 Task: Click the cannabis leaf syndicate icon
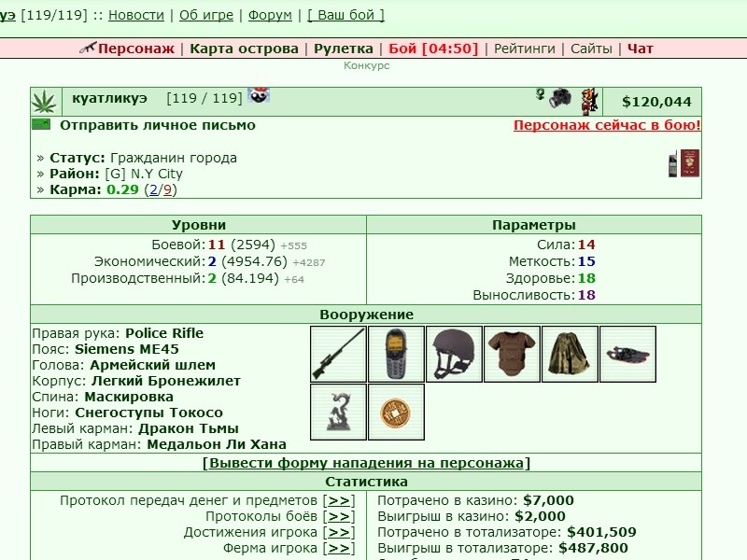[44, 102]
